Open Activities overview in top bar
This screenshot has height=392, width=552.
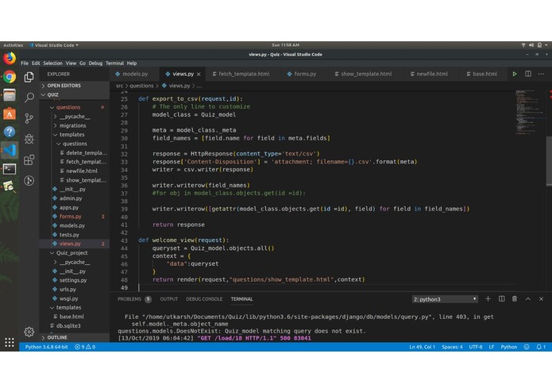[x=13, y=45]
